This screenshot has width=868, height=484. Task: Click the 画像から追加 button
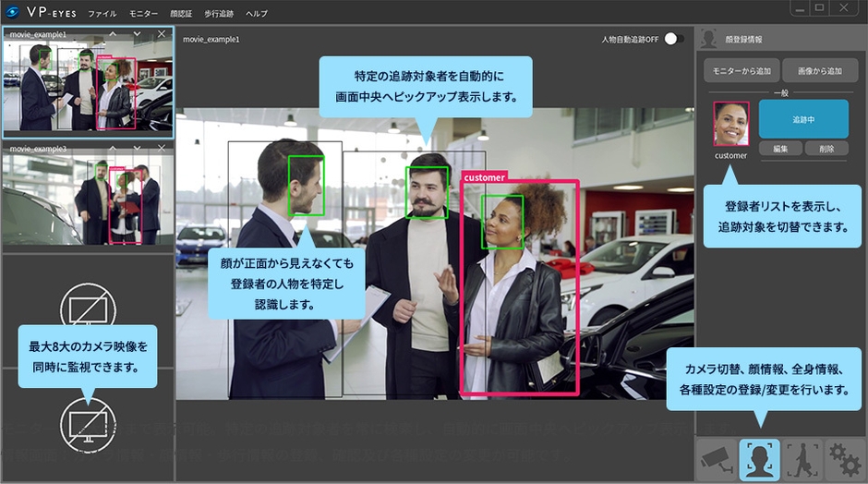819,71
